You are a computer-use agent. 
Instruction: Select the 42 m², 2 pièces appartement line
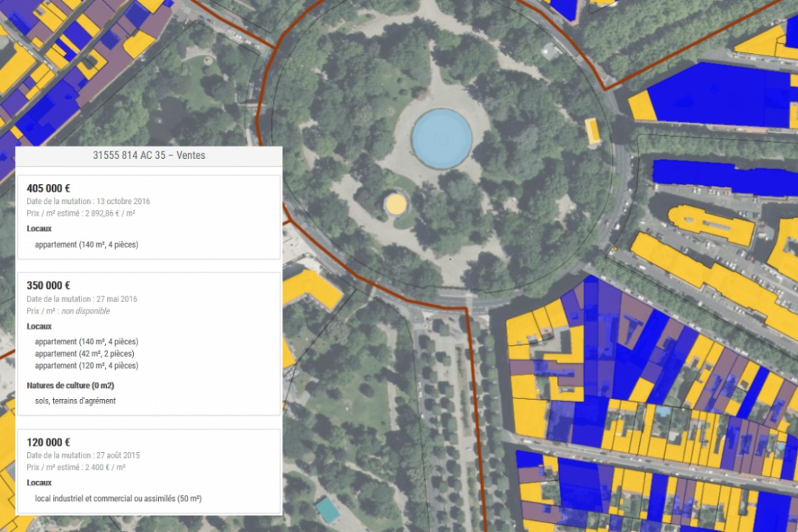[84, 354]
